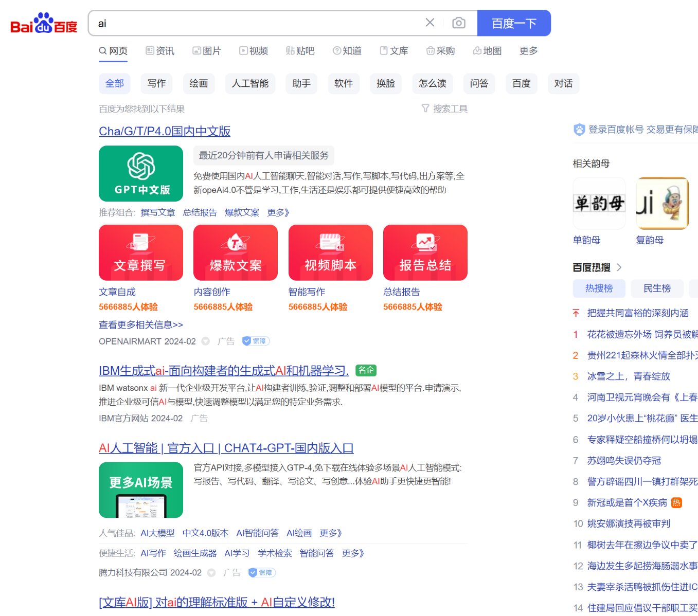Viewport: 698px width, 616px height.
Task: Open the 智能写作 link
Action: click(x=307, y=292)
